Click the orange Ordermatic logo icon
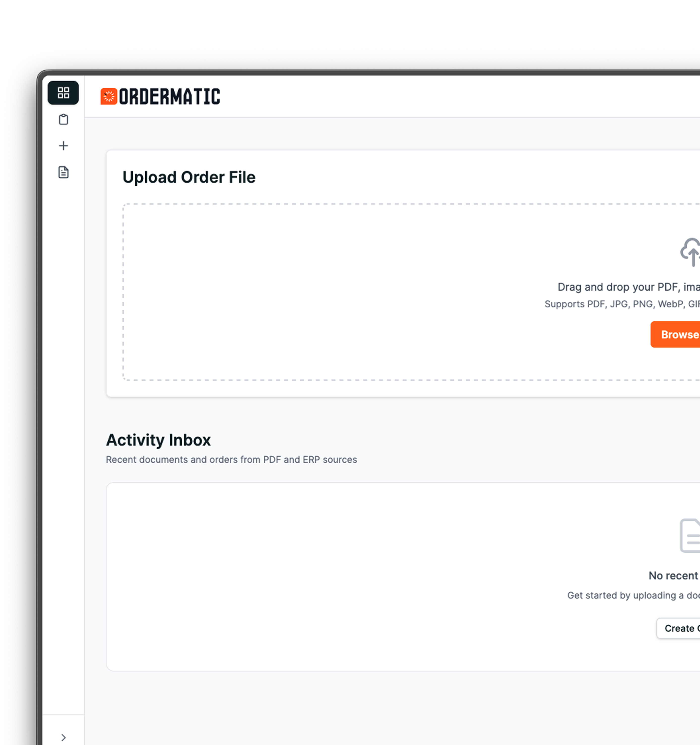Viewport: 700px width, 745px height. tap(109, 96)
